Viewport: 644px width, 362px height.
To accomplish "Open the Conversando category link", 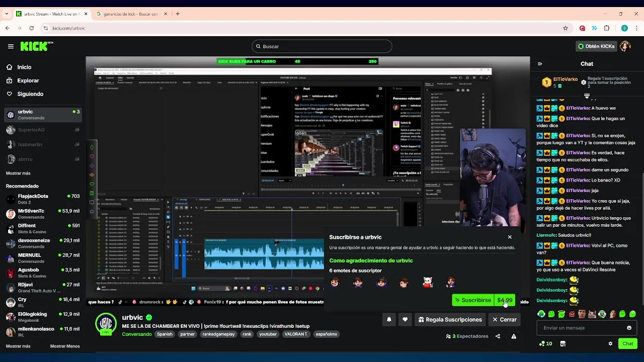I will tap(137, 334).
